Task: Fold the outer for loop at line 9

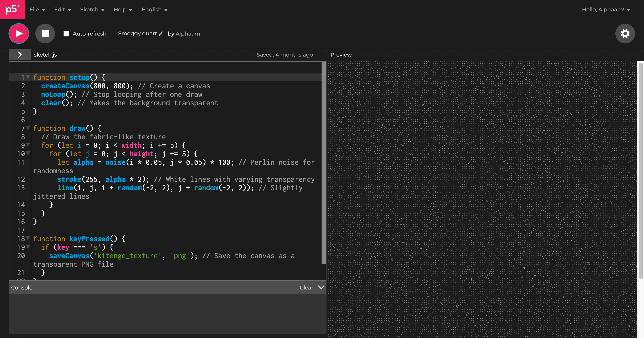Action: click(x=28, y=145)
